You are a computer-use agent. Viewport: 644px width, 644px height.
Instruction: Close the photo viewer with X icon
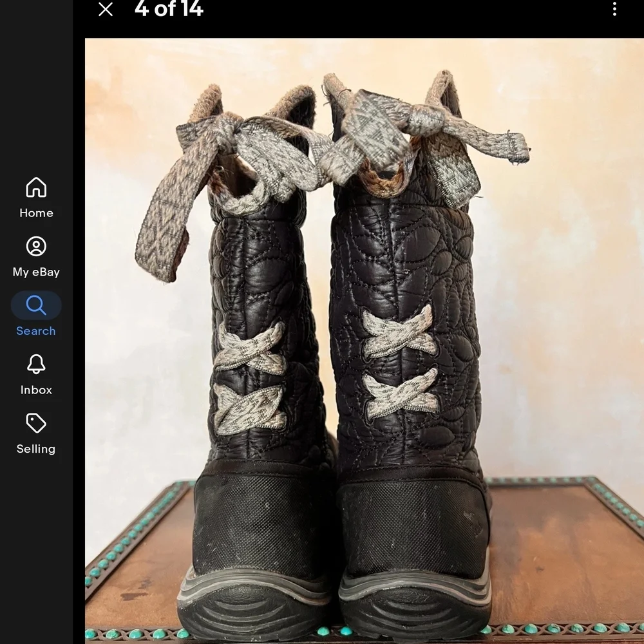(x=106, y=9)
